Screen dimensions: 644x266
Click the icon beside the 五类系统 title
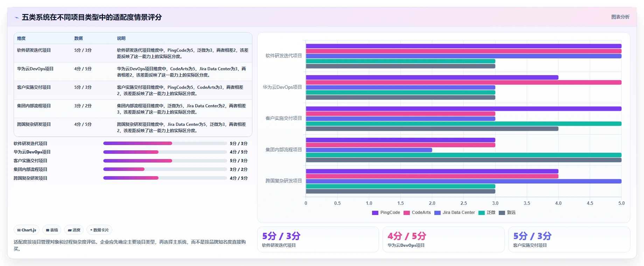[16, 17]
